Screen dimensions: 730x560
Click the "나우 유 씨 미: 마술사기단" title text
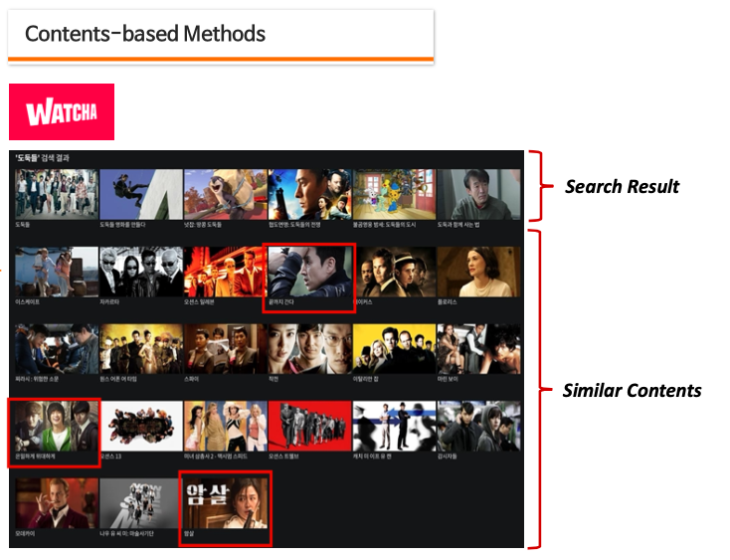(126, 534)
